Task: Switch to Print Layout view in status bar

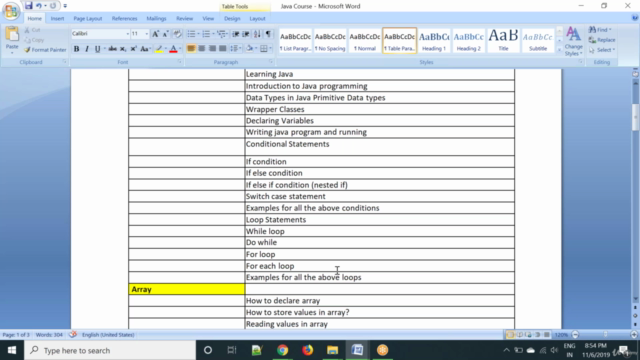Action: [510, 335]
